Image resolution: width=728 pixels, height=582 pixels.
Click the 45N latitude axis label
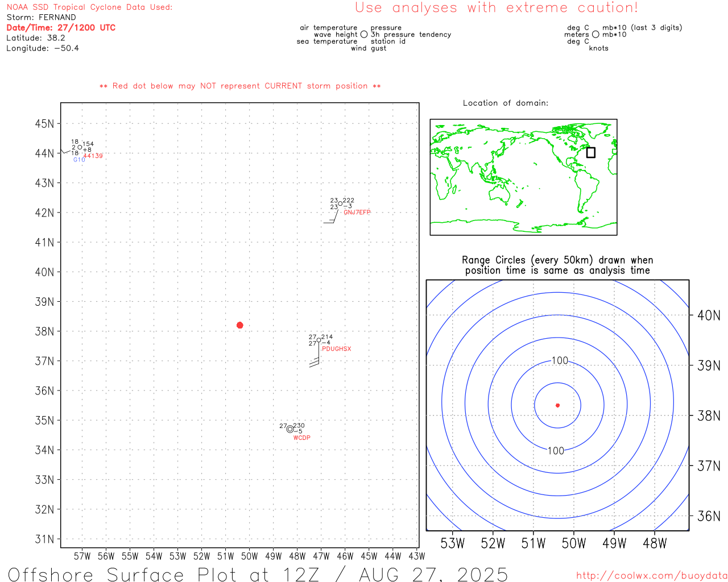click(x=44, y=123)
